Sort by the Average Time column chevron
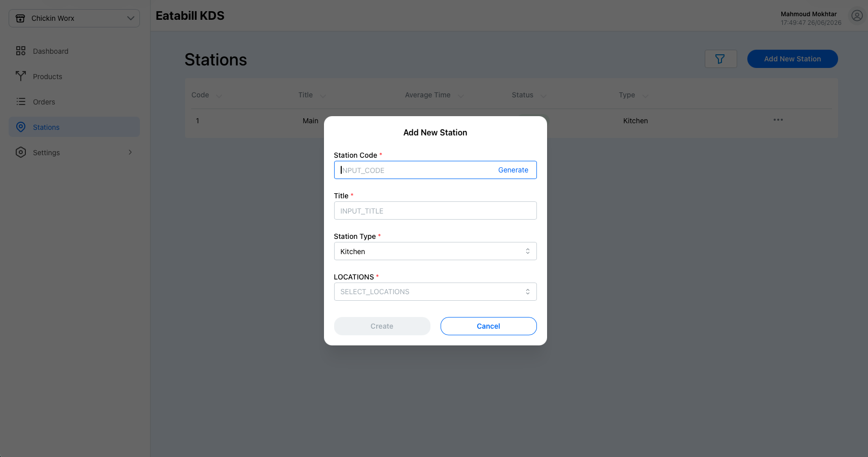This screenshot has height=457, width=868. [461, 95]
